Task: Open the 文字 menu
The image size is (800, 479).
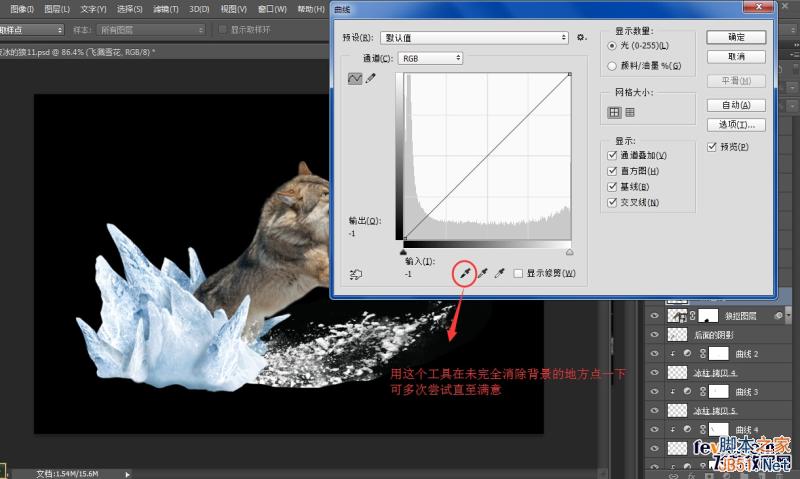Action: [x=93, y=9]
